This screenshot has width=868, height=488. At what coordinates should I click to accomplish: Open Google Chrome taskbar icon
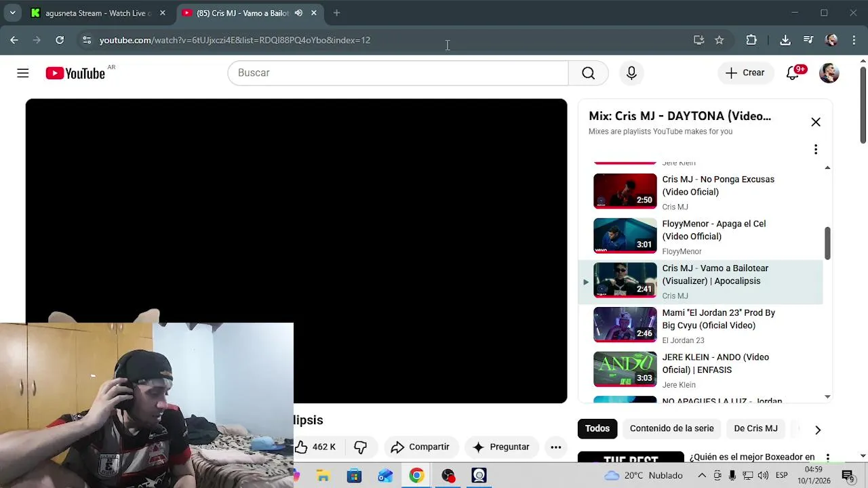pyautogui.click(x=416, y=476)
